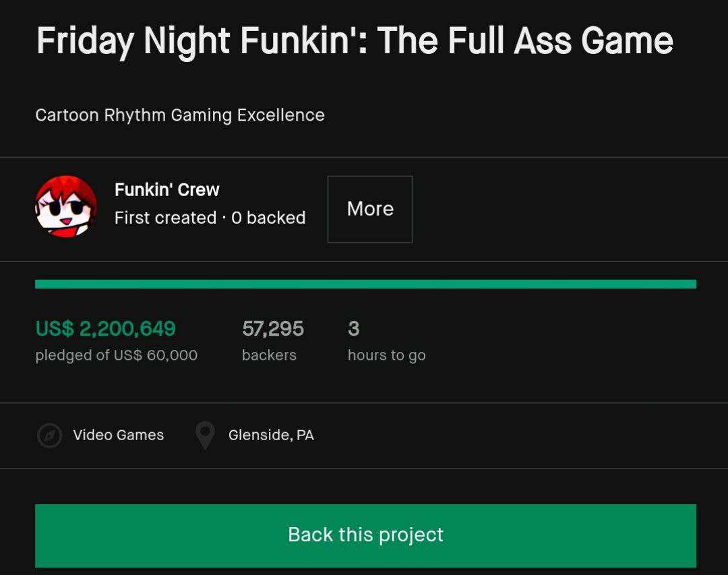
Task: Click the 'pledged of US$ 60,000' text
Action: point(116,355)
